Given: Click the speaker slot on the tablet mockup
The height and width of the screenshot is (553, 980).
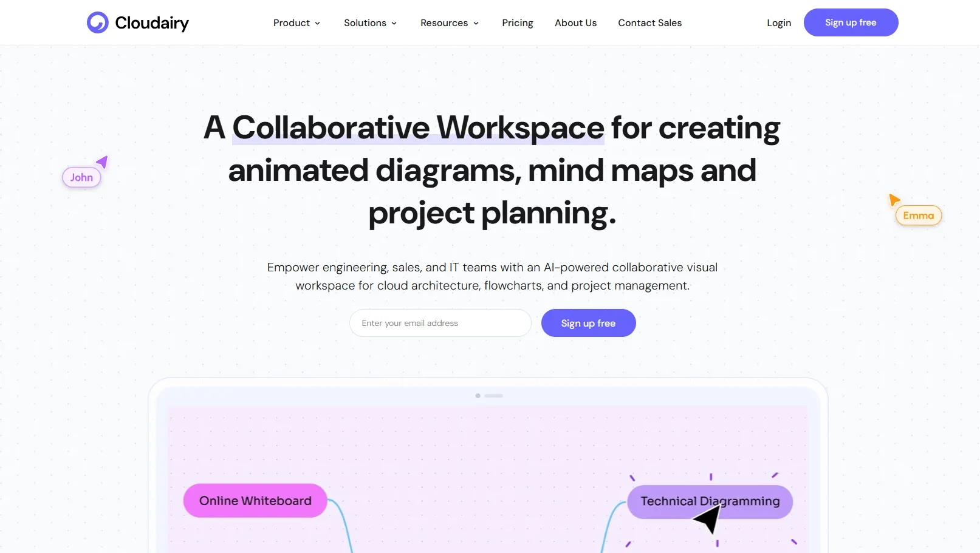Looking at the screenshot, I should (493, 395).
